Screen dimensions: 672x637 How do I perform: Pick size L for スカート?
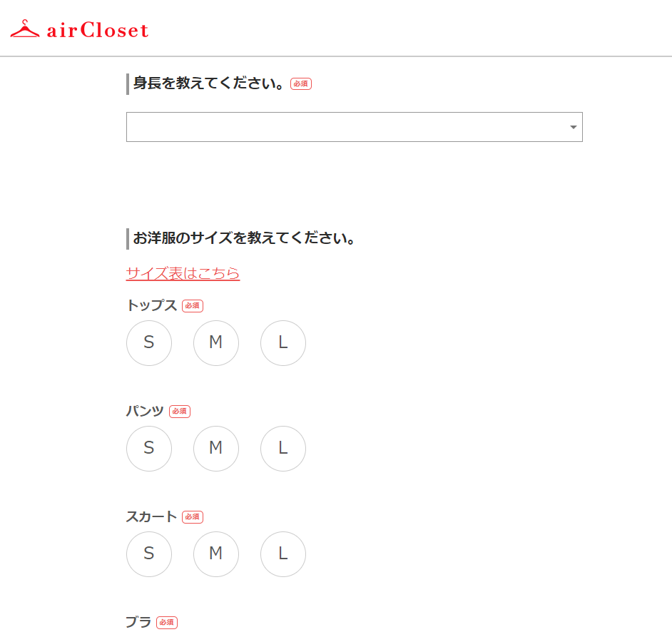click(283, 554)
